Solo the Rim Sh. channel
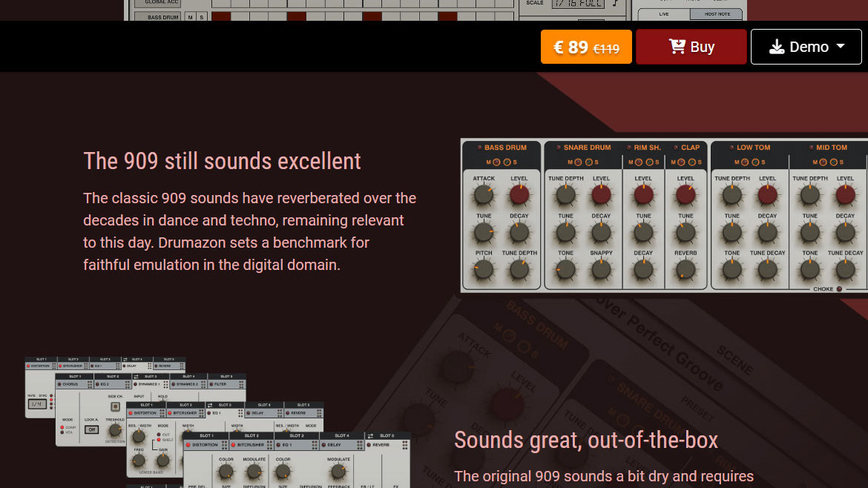The image size is (868, 488). click(x=649, y=162)
